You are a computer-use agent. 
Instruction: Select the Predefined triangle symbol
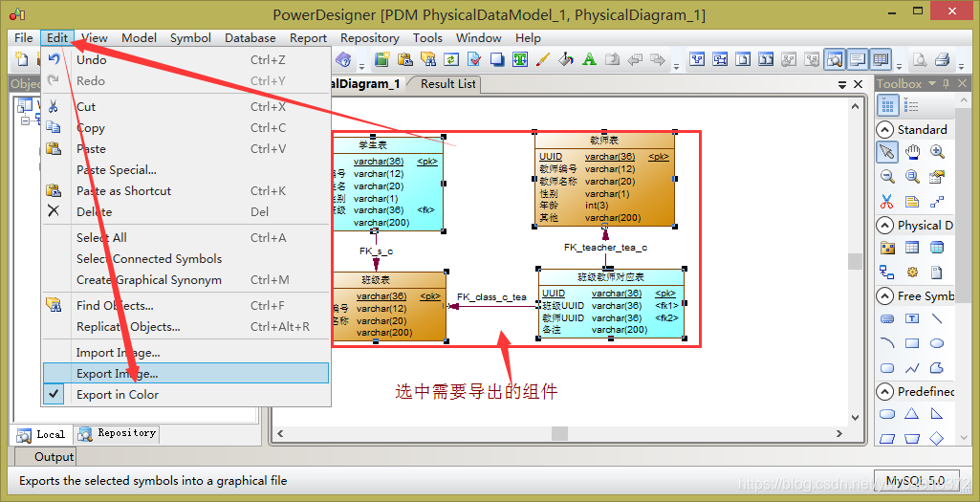[912, 414]
